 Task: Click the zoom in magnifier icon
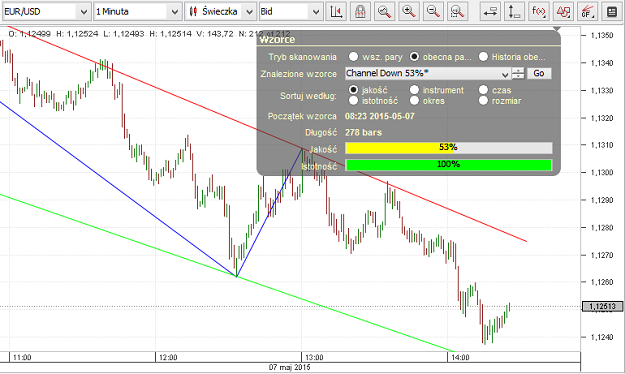[409, 12]
